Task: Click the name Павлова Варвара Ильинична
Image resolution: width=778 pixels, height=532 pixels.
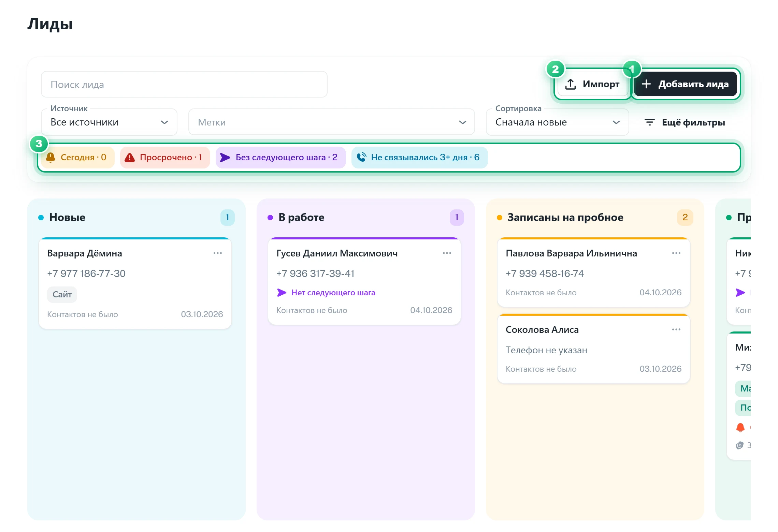Action: pyautogui.click(x=571, y=253)
